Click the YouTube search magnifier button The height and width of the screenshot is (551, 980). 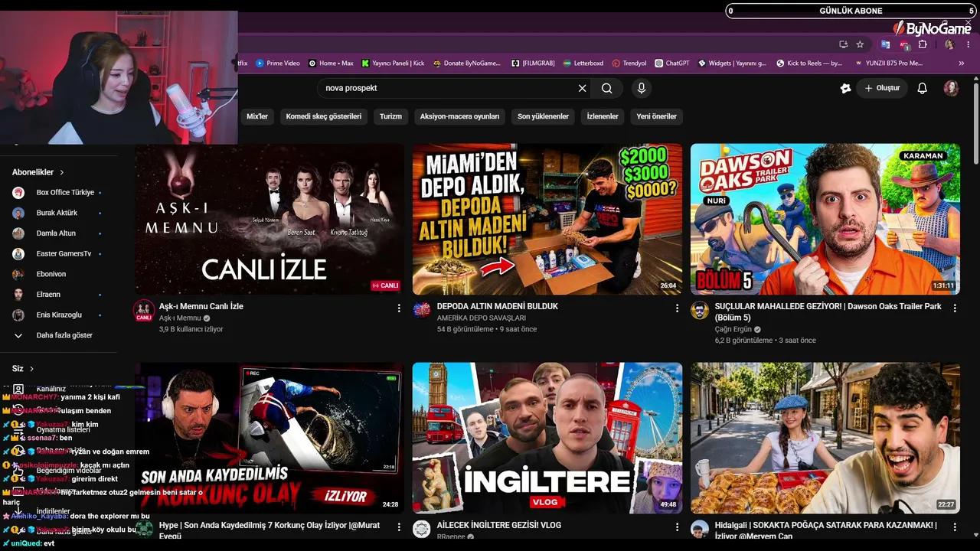pos(607,88)
